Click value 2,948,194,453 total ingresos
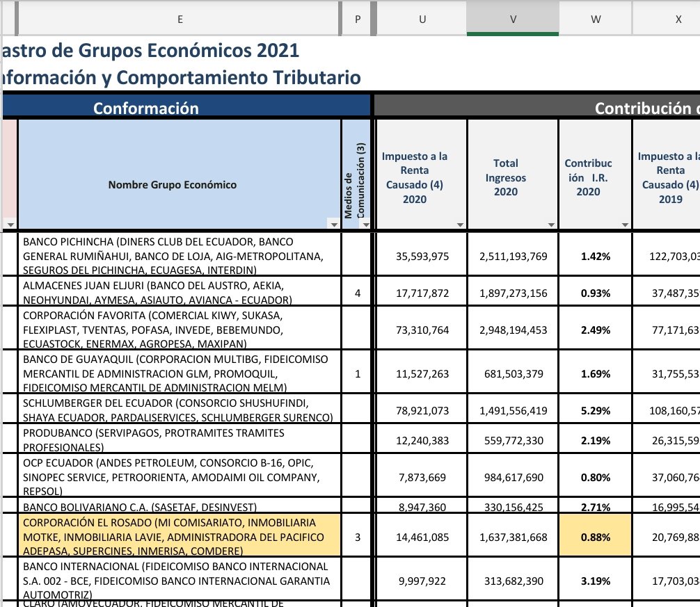Image resolution: width=700 pixels, height=607 pixels. 514,330
